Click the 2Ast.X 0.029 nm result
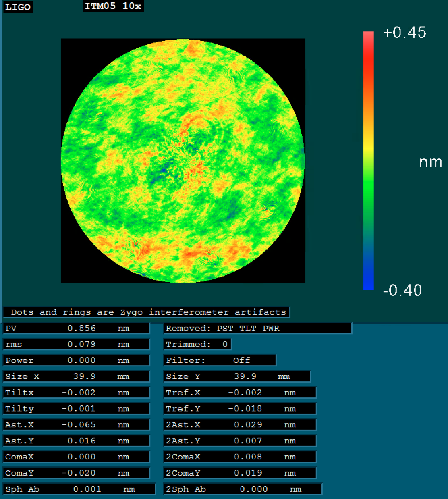This screenshot has width=448, height=499. [x=240, y=425]
